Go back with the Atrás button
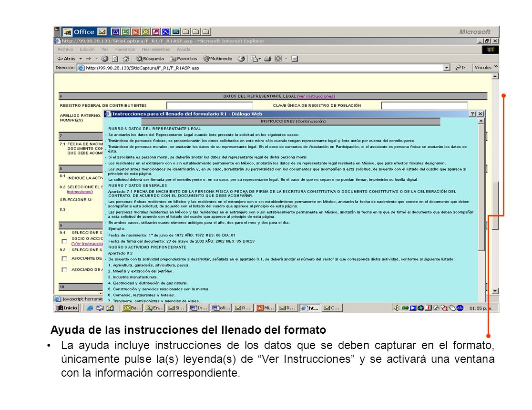Viewport: 532px width, 410px height. (x=66, y=59)
